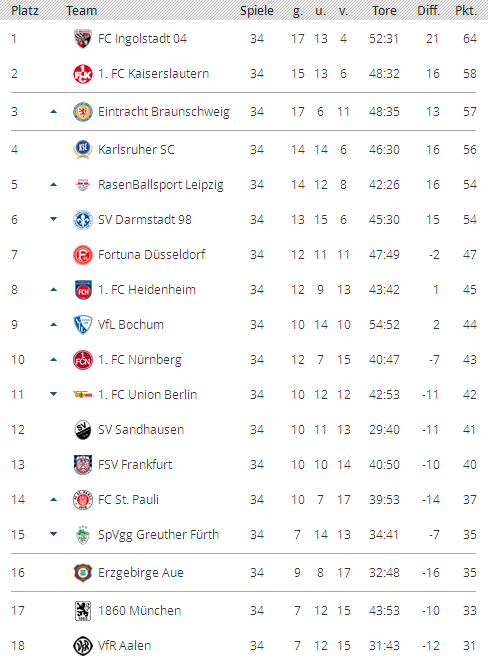
Task: Click the 1. FC Kaiserslautern logo
Action: [83, 74]
